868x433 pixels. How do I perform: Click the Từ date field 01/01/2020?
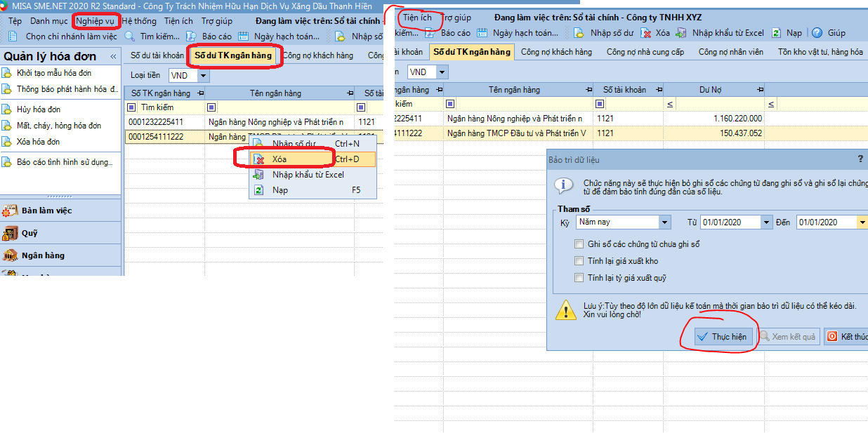pos(730,222)
